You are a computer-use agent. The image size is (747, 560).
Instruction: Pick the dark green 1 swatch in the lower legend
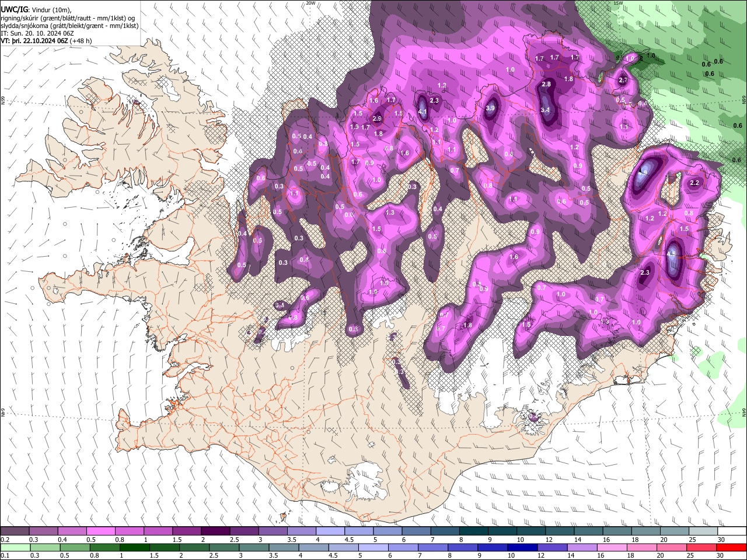134,547
